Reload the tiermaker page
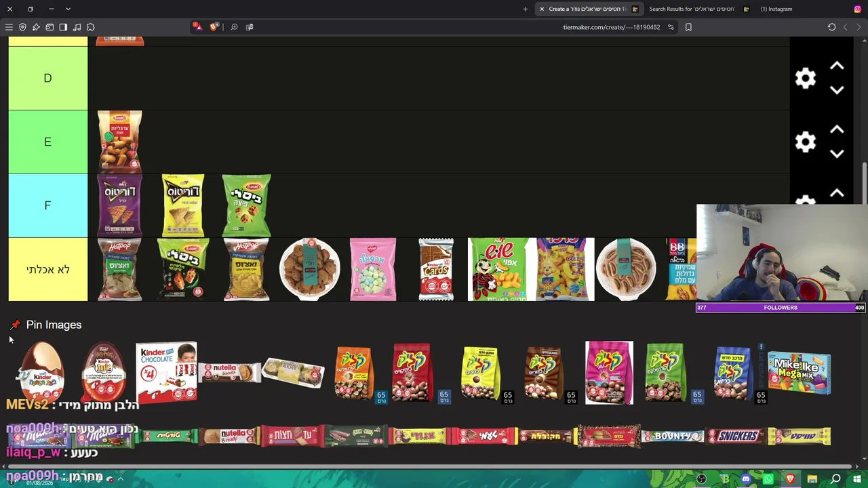Viewport: 868px width, 488px height. point(832,27)
